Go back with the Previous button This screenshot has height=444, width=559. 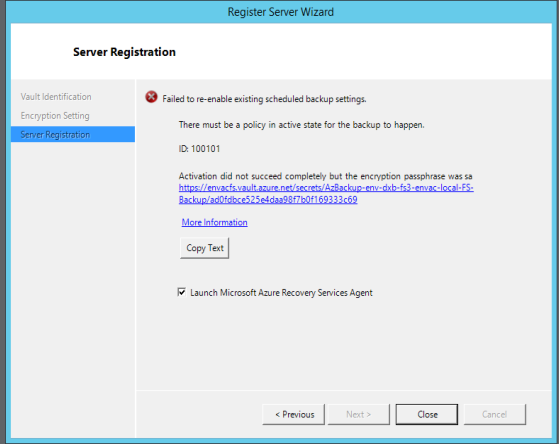coord(294,414)
